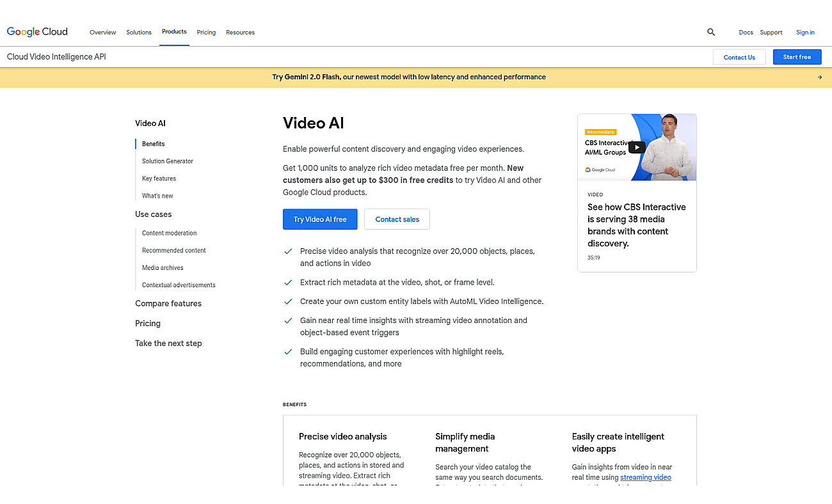Click the Start free button
Screen dimensions: 832x504
click(797, 57)
